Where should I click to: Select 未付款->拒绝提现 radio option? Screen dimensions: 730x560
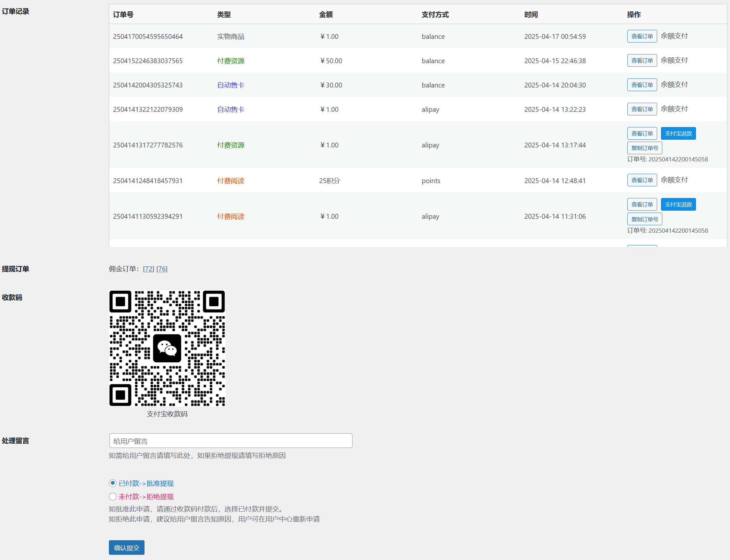[x=113, y=496]
